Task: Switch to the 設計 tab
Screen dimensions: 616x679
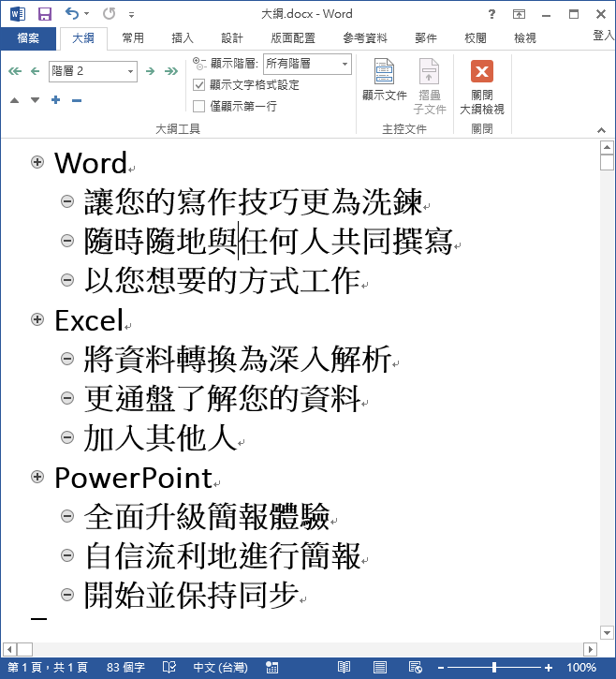Action: click(x=232, y=38)
